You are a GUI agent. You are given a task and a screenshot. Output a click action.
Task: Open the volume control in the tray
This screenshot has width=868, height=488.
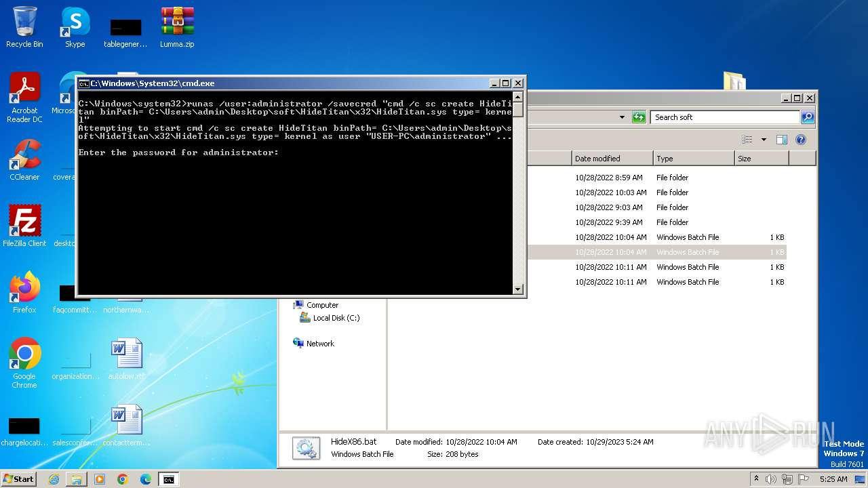click(x=771, y=479)
